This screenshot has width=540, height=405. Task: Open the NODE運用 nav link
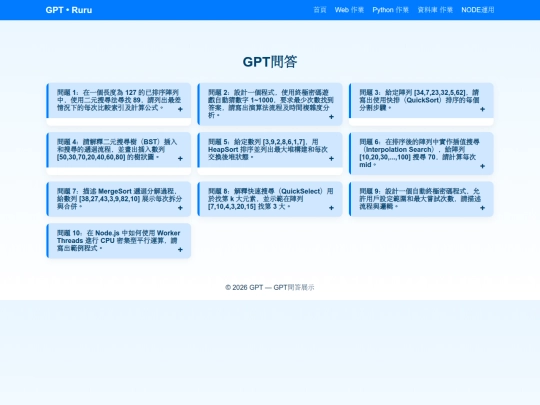pyautogui.click(x=478, y=10)
